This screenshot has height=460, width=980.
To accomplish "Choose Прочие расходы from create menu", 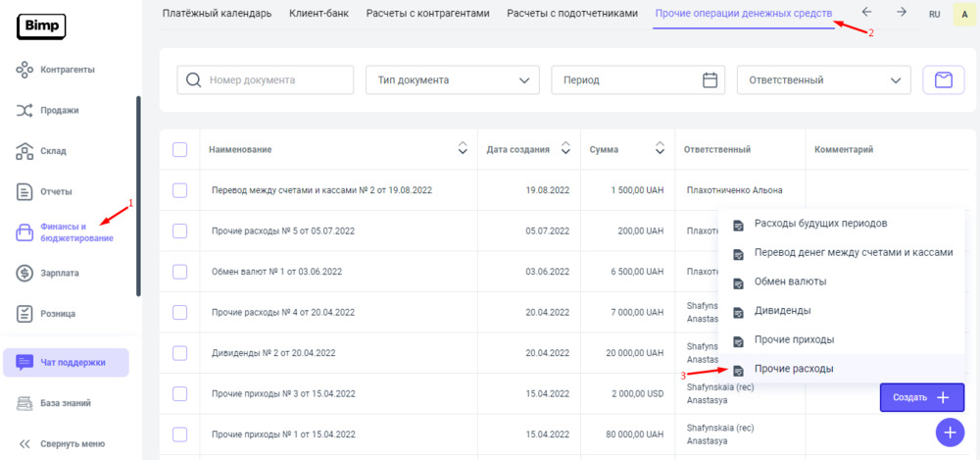I will point(794,369).
